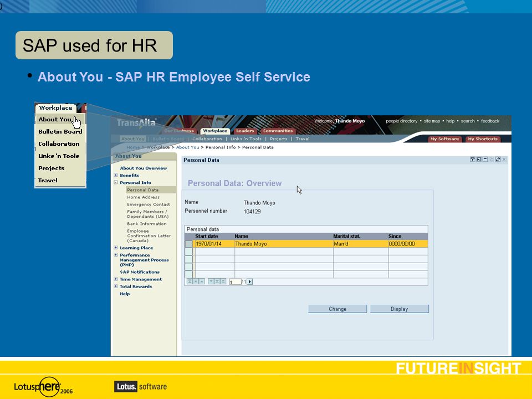The height and width of the screenshot is (399, 532).
Task: Select the row selector for 1970/01/14 entry
Action: (x=188, y=244)
